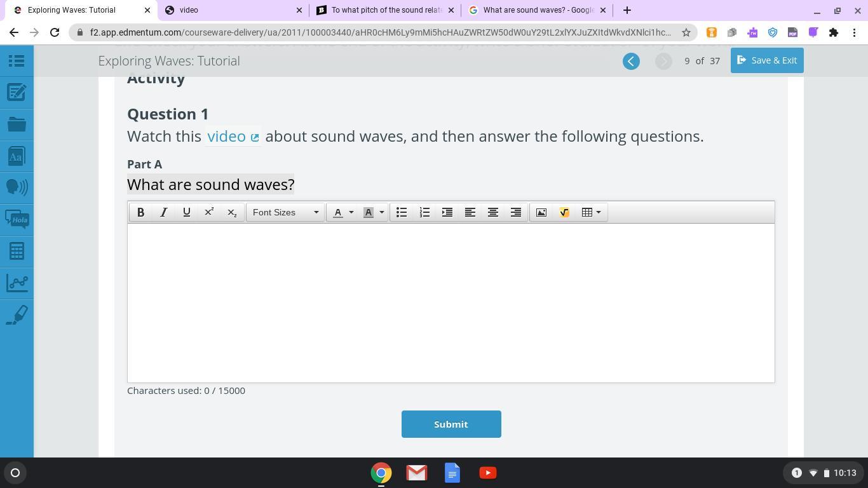Open a new browser tab
The image size is (868, 488).
point(627,10)
